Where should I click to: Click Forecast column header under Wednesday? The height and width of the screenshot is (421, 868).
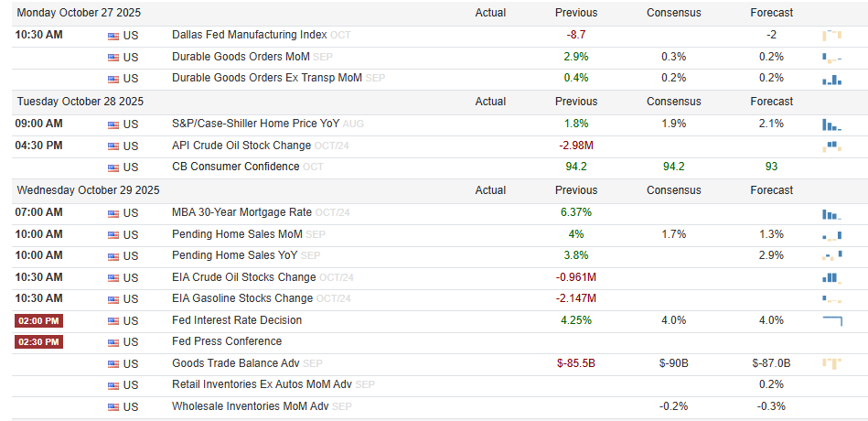click(771, 190)
